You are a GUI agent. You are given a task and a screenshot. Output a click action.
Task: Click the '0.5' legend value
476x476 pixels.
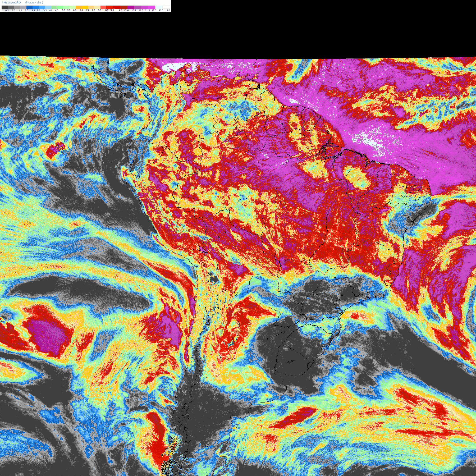[7, 10]
